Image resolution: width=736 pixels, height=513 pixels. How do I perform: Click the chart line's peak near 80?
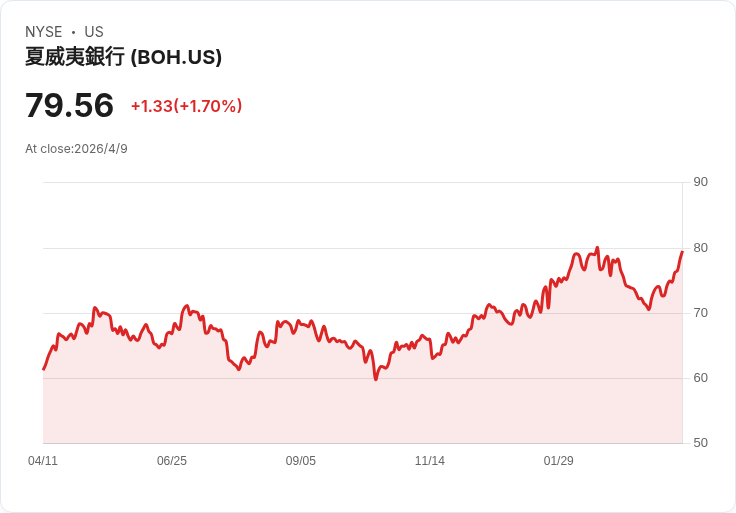(597, 247)
